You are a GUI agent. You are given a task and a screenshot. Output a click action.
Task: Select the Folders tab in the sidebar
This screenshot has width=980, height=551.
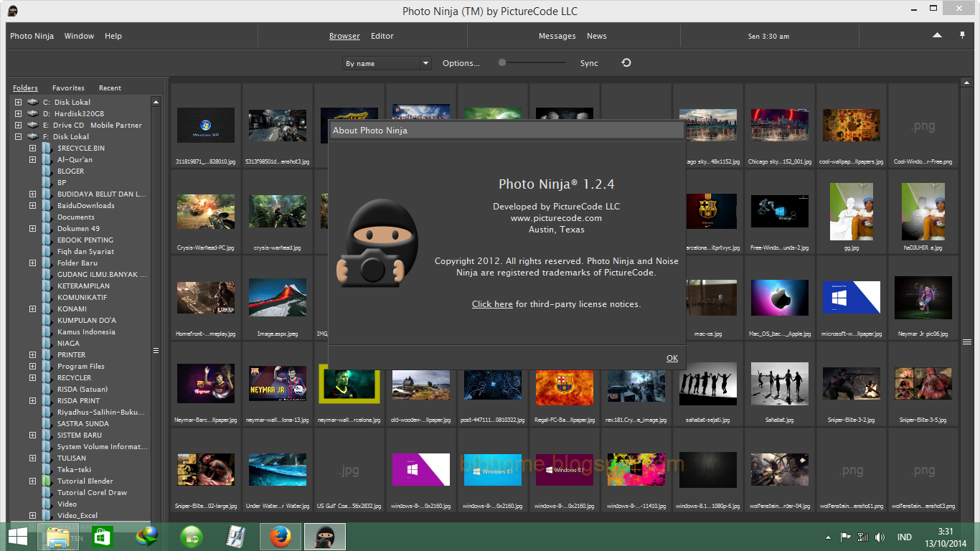(x=25, y=88)
